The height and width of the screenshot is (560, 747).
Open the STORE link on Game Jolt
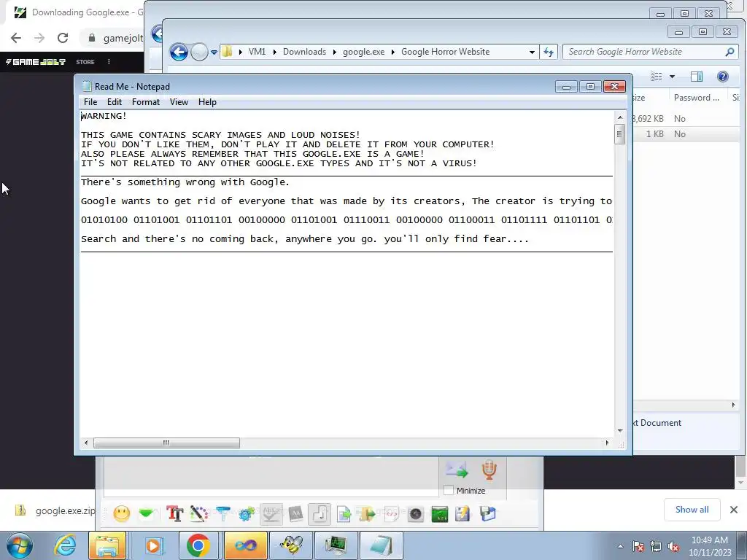85,62
